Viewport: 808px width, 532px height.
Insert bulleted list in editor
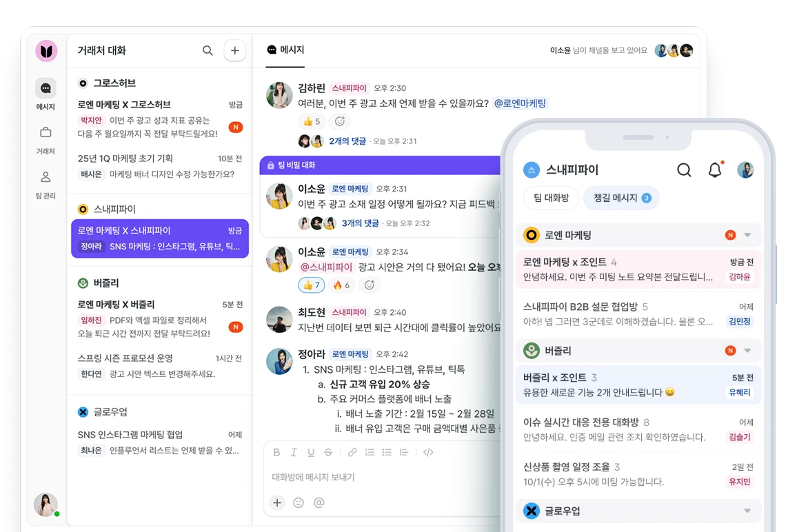pos(387,452)
